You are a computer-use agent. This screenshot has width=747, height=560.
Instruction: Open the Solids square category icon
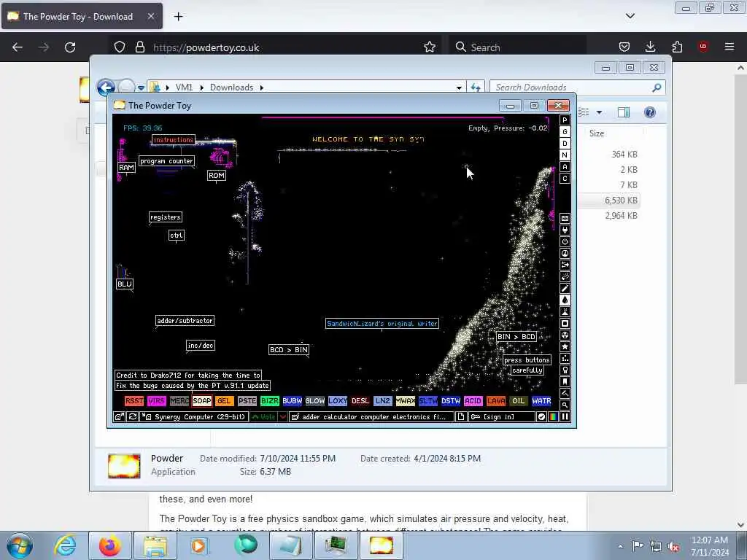tap(565, 323)
